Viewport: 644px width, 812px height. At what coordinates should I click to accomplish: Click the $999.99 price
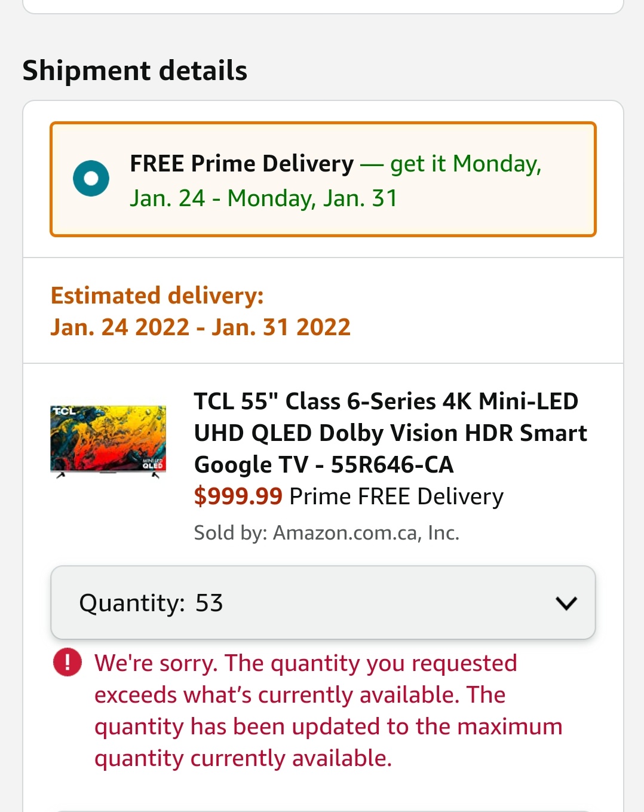pos(238,497)
